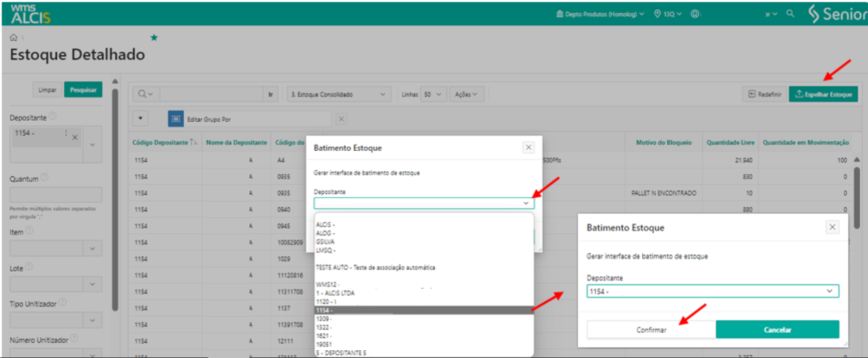Open Depto Produtos (Homolog) selector
This screenshot has height=358, width=868.
pos(600,14)
